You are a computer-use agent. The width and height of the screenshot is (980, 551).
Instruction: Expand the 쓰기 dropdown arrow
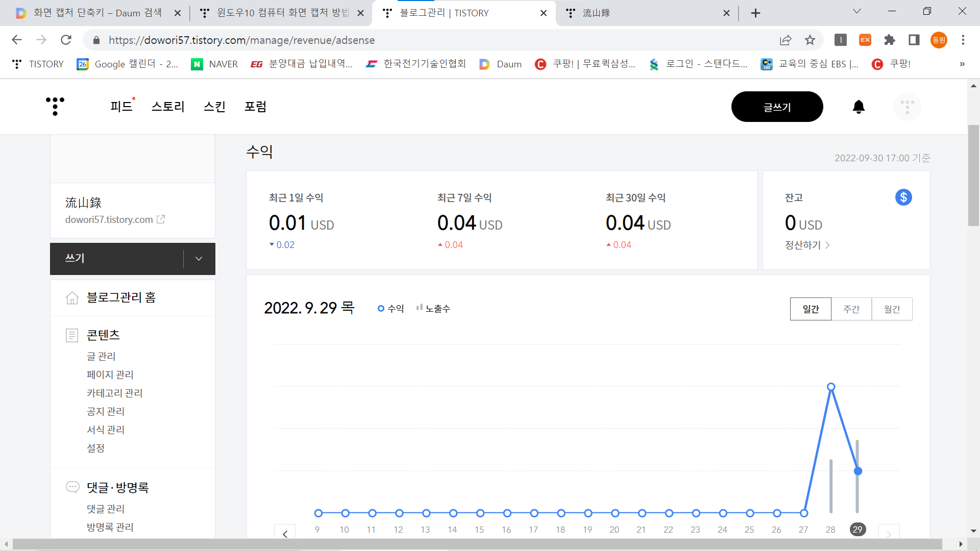pyautogui.click(x=199, y=259)
